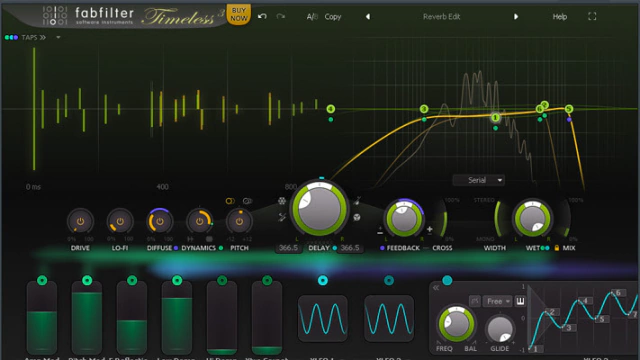
Task: Go to the next preset arrow
Action: (x=516, y=16)
